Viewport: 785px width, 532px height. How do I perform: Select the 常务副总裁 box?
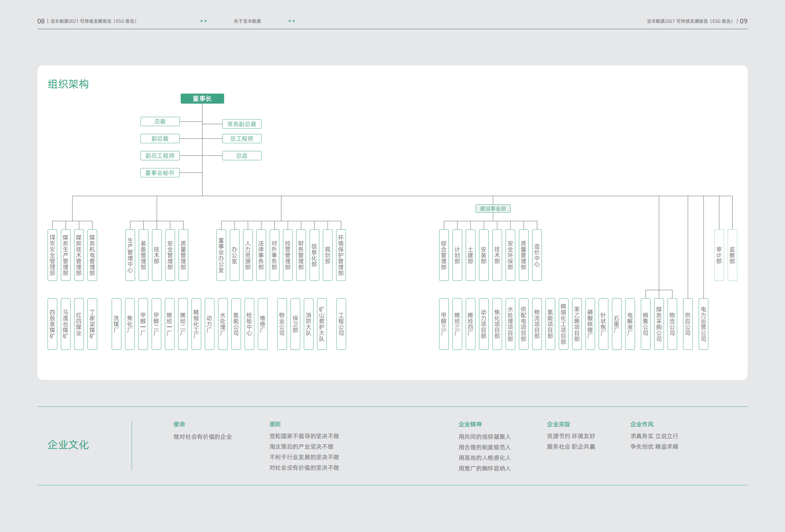pos(242,124)
